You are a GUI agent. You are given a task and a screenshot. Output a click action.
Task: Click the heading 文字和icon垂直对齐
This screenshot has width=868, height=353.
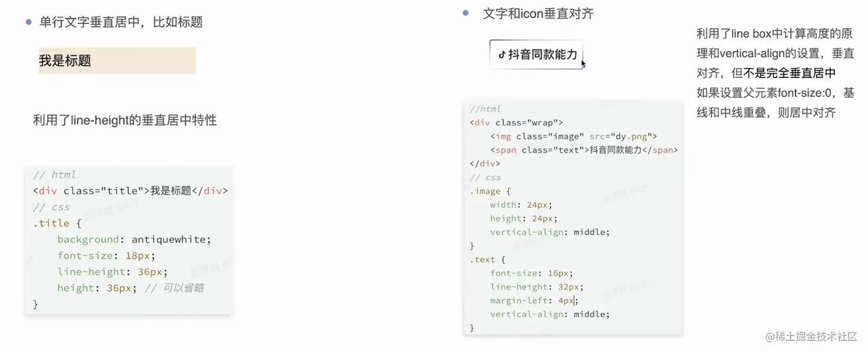[x=538, y=14]
